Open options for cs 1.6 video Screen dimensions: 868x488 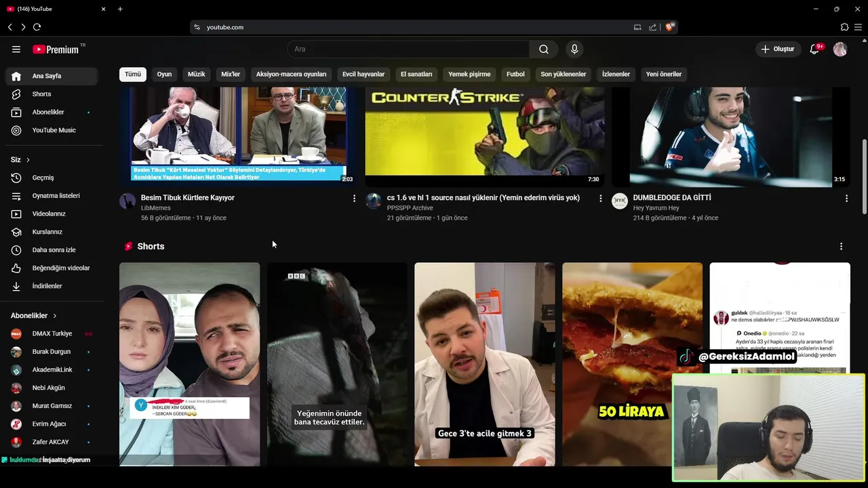click(x=600, y=198)
